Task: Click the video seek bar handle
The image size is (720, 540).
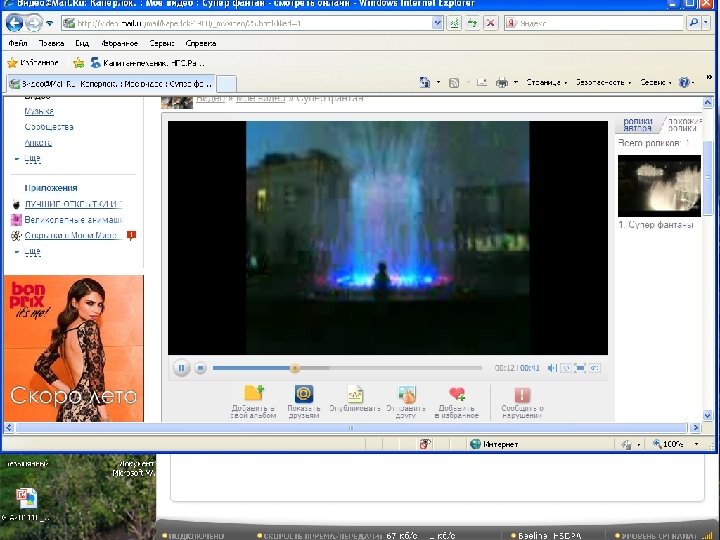Action: point(295,368)
